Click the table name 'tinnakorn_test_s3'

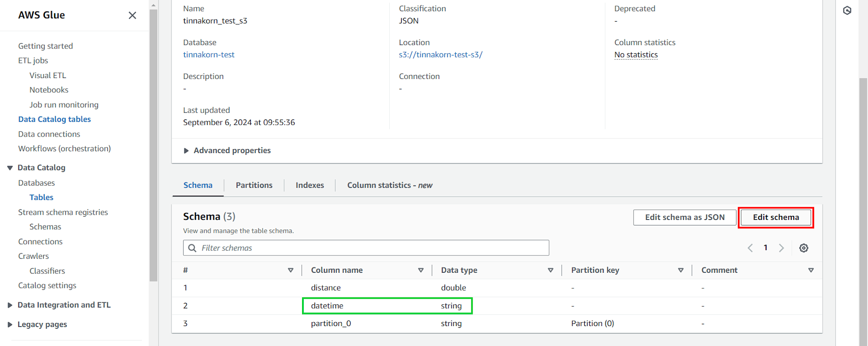tap(215, 21)
